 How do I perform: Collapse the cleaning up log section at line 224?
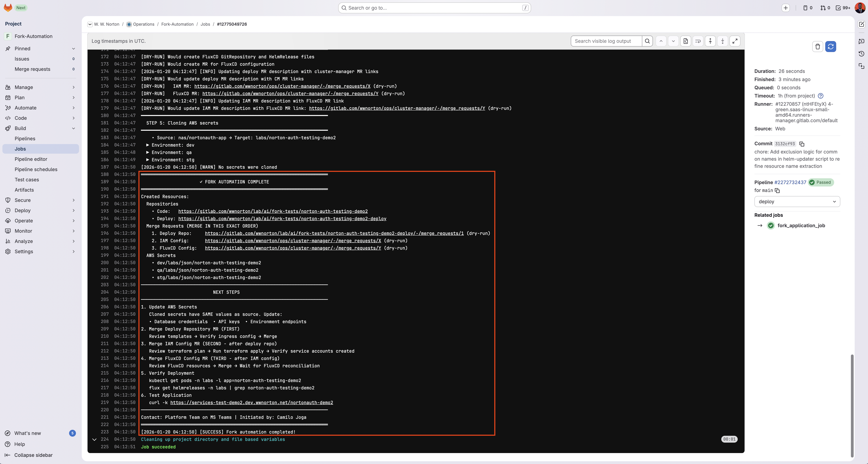(94, 440)
